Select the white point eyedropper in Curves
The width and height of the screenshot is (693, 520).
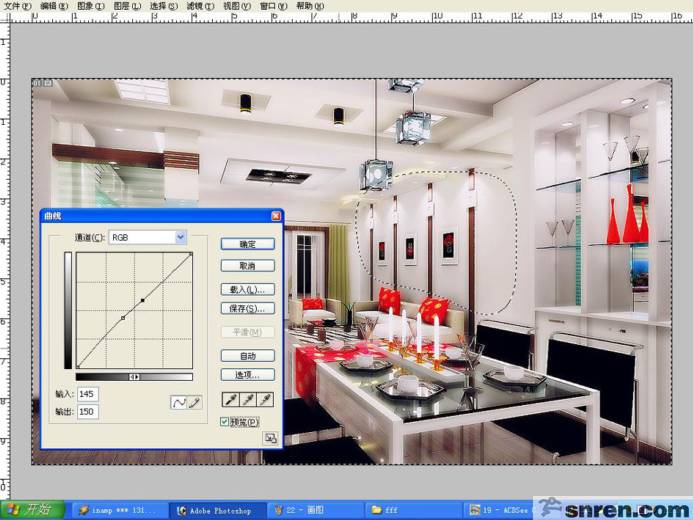pyautogui.click(x=265, y=400)
